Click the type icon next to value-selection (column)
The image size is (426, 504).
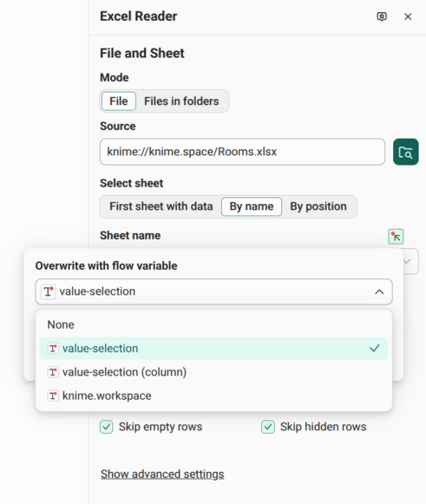click(53, 372)
